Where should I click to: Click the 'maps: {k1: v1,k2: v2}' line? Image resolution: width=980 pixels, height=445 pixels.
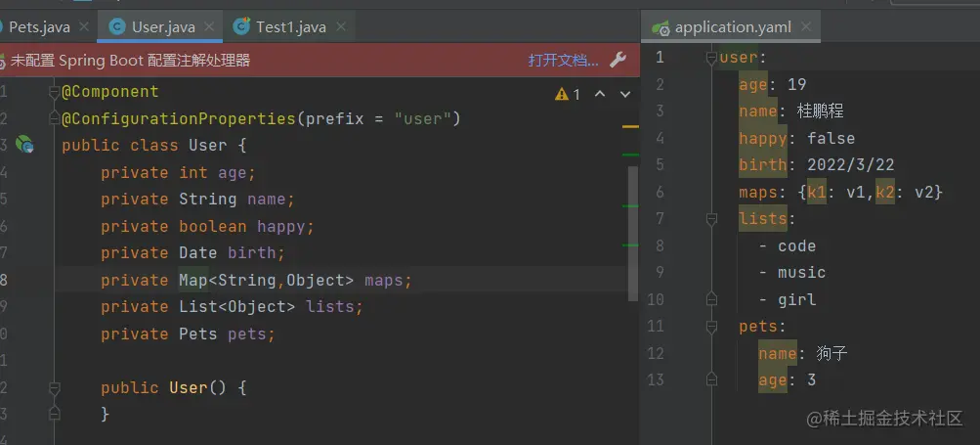point(840,192)
